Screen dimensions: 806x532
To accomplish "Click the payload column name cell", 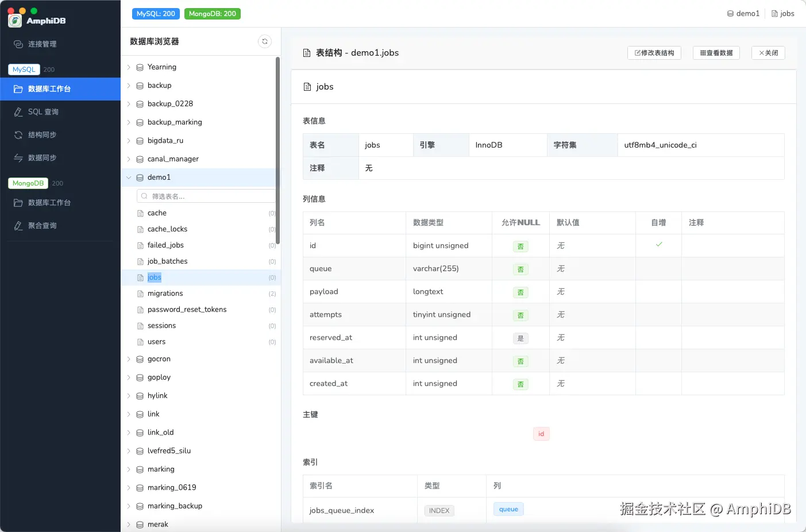I will click(x=354, y=292).
